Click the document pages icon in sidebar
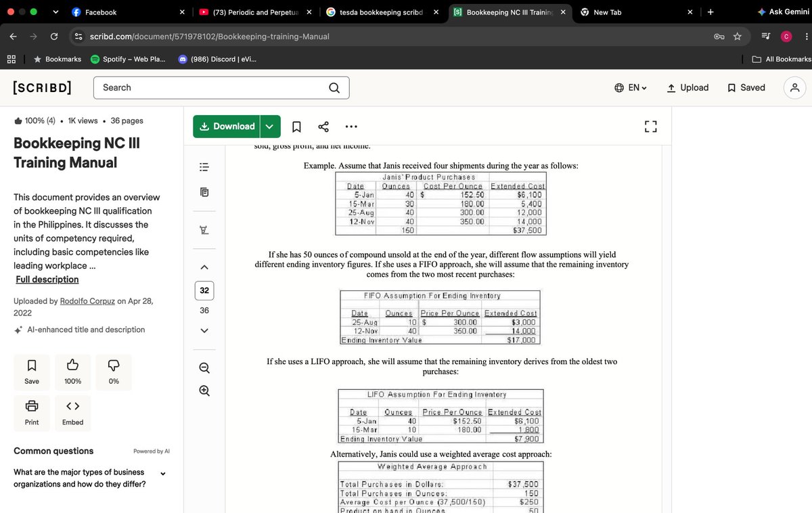 [204, 192]
